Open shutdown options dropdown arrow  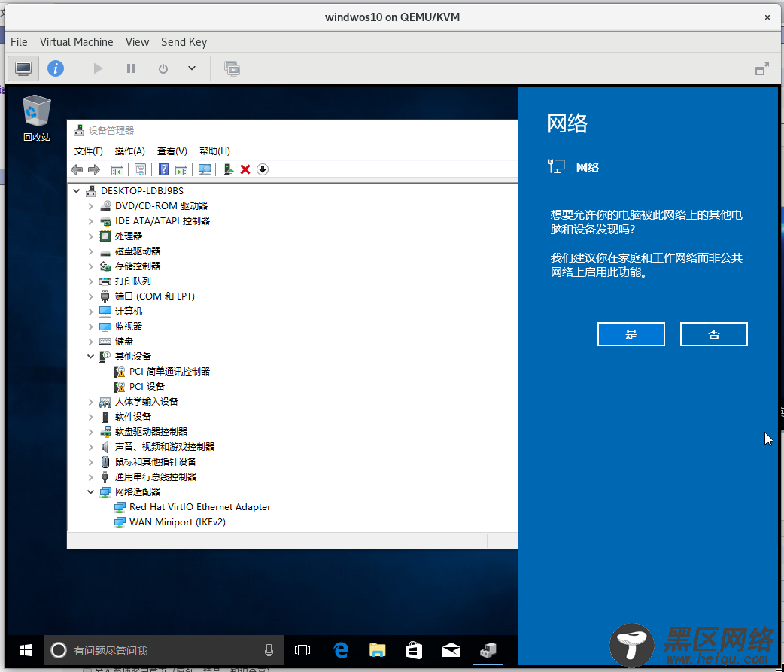point(192,68)
